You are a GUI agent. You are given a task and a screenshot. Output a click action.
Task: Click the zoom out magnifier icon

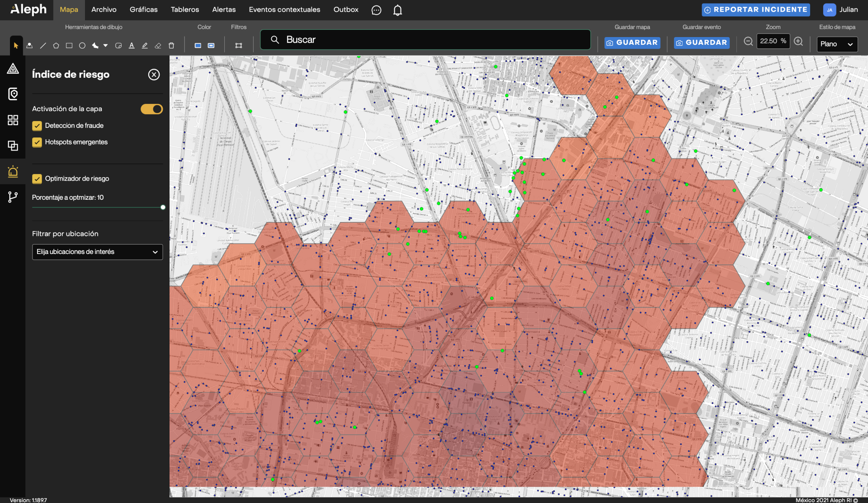point(748,42)
